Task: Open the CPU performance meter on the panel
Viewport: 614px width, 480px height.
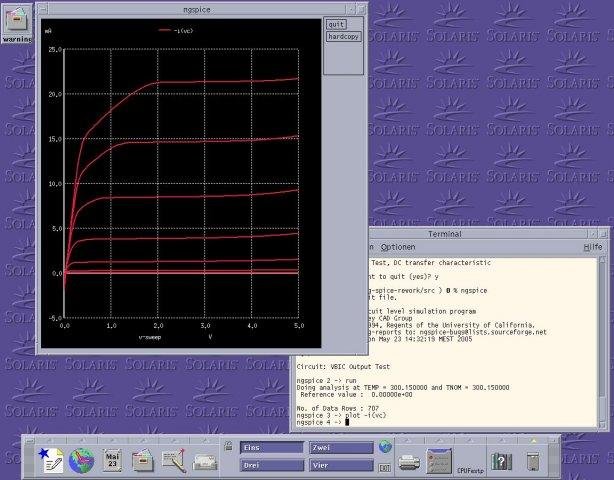Action: coord(470,461)
